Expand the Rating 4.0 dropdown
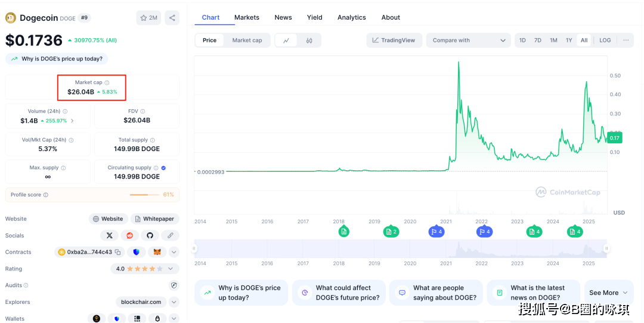644x323 pixels. [x=145, y=269]
